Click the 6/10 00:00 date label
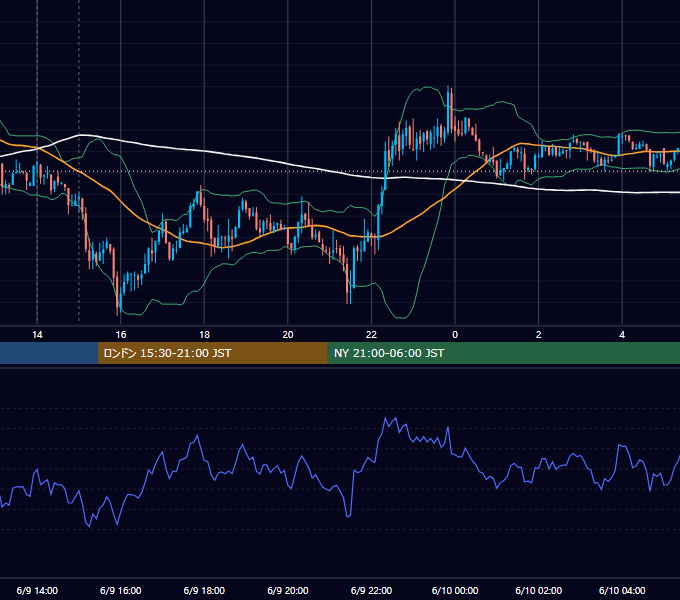This screenshot has height=600, width=680. [455, 590]
